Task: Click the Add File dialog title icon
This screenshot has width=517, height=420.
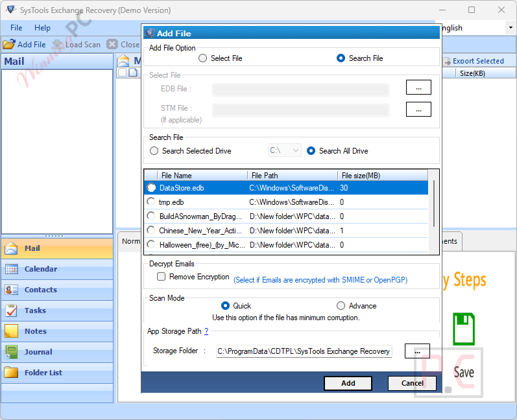Action: pos(150,33)
